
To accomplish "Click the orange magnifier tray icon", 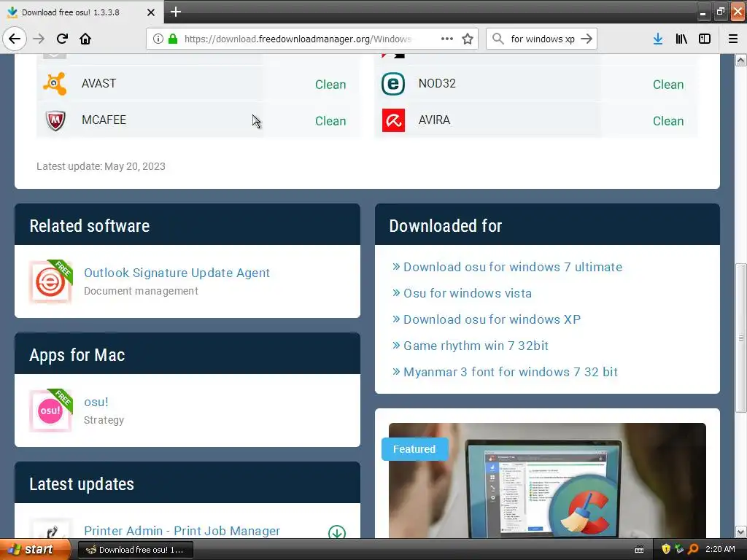I will 693,549.
